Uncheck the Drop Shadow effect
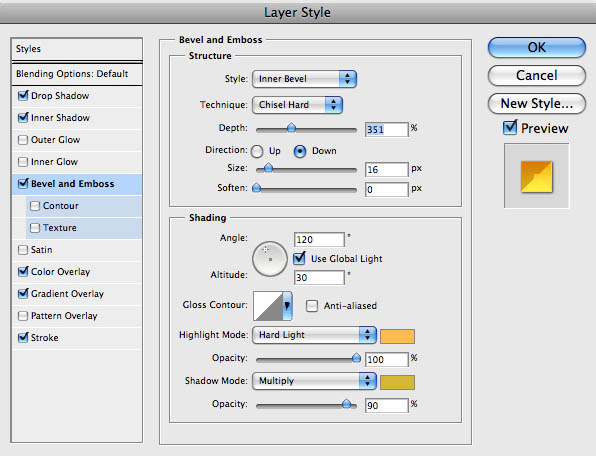The width and height of the screenshot is (596, 456). pos(23,95)
